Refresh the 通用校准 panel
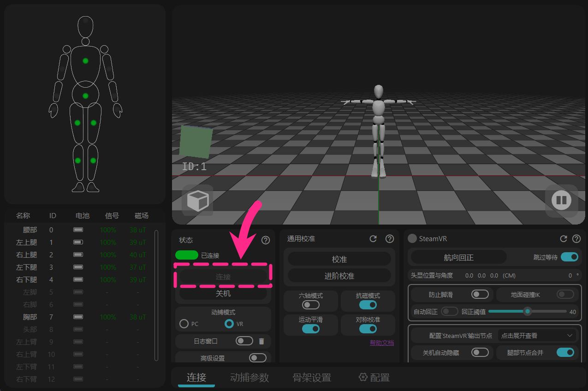 (x=373, y=239)
